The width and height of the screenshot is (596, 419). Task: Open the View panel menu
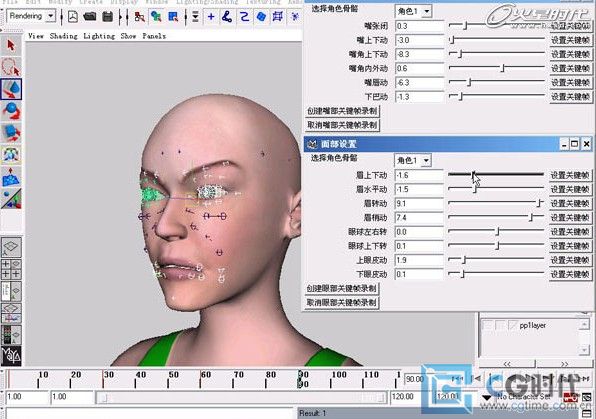point(36,36)
